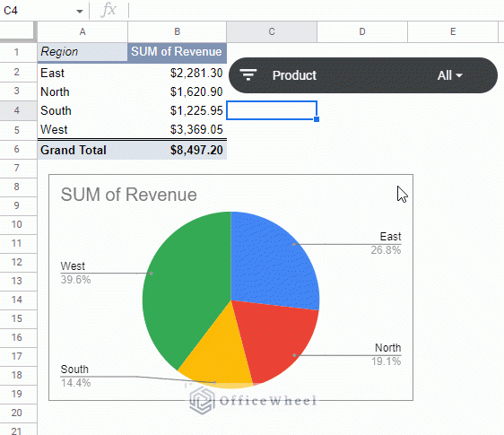Select column A header

coord(83,31)
